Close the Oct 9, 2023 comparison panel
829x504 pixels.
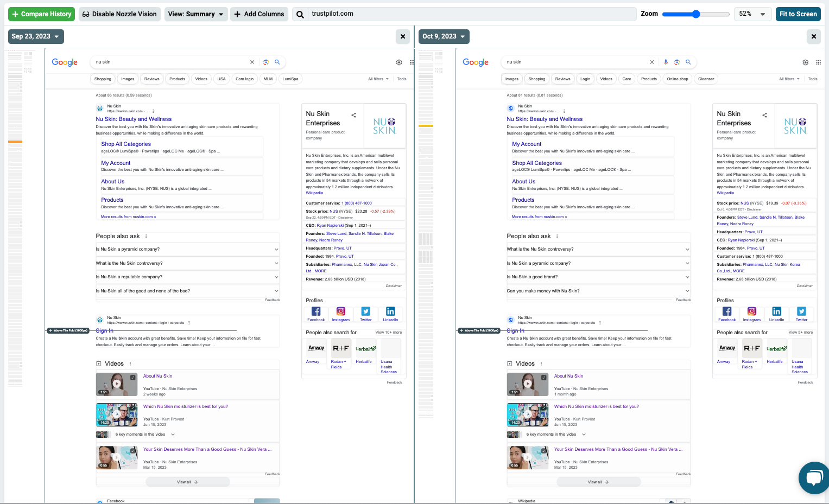[x=813, y=36]
